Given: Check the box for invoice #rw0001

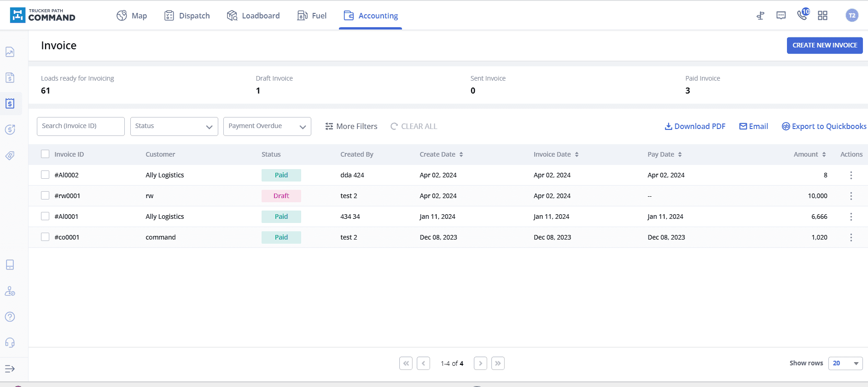Looking at the screenshot, I should (x=45, y=195).
